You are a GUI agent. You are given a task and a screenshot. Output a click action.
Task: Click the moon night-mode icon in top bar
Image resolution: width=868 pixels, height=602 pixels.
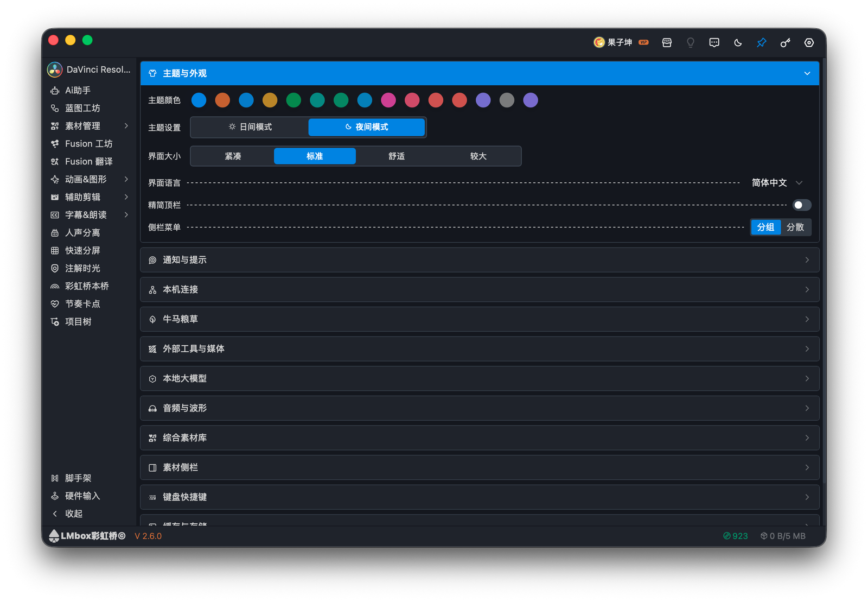coord(738,42)
